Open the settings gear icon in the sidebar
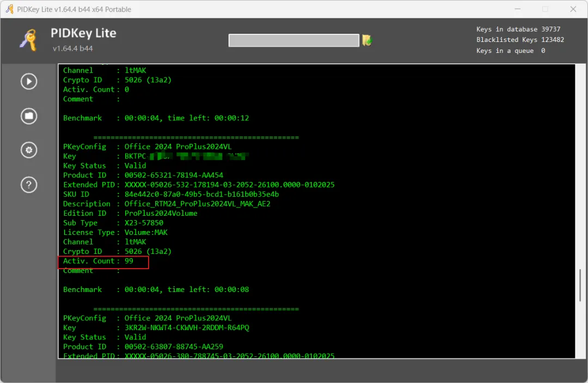 coord(29,150)
